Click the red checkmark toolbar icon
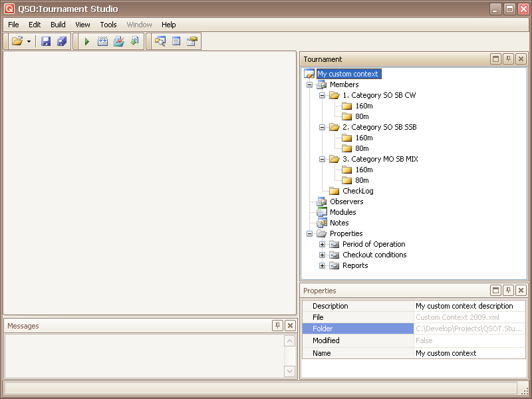The height and width of the screenshot is (399, 532). pos(118,41)
